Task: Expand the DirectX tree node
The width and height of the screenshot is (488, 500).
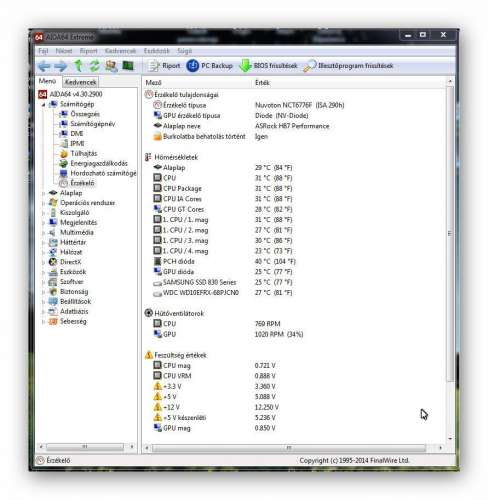Action: [43, 263]
